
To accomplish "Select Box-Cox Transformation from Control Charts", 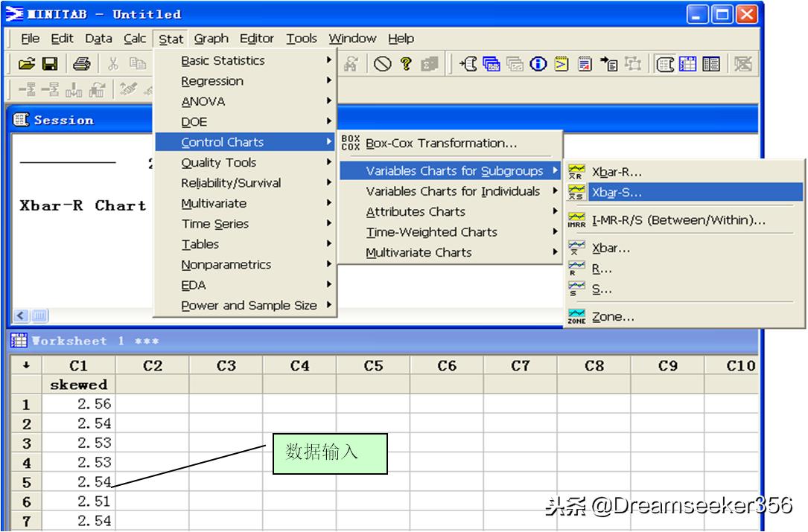I will tap(440, 143).
